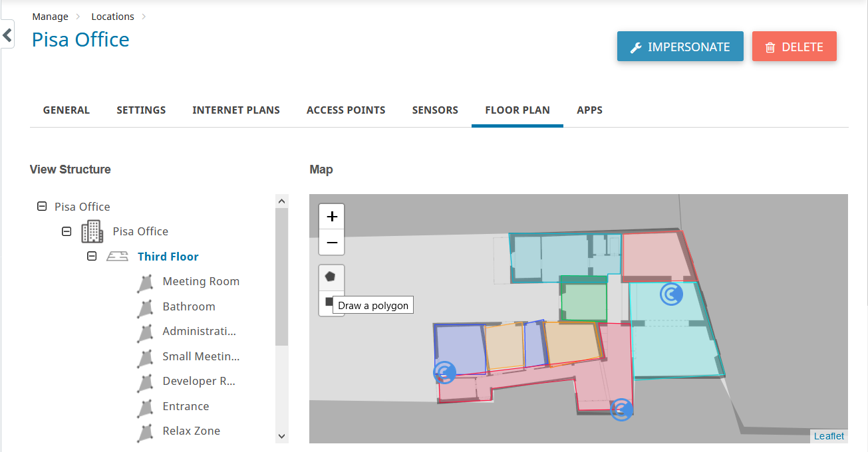Select Entrance in the tree
868x452 pixels.
pos(186,406)
